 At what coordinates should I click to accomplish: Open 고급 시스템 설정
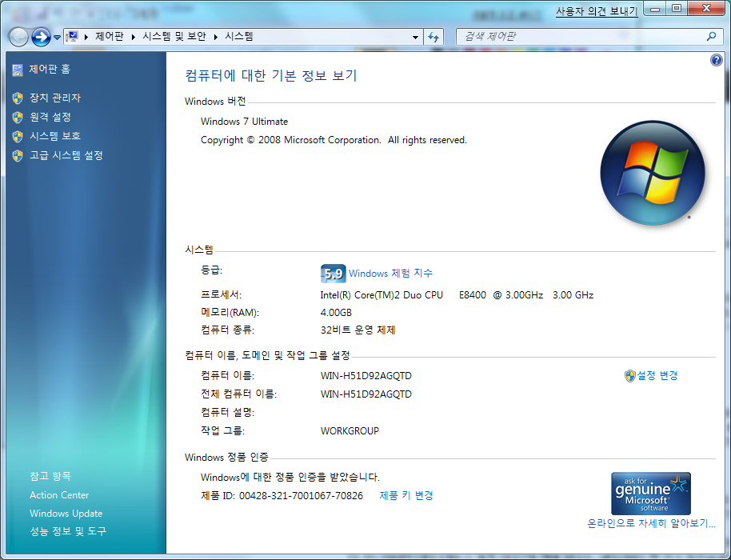(66, 155)
